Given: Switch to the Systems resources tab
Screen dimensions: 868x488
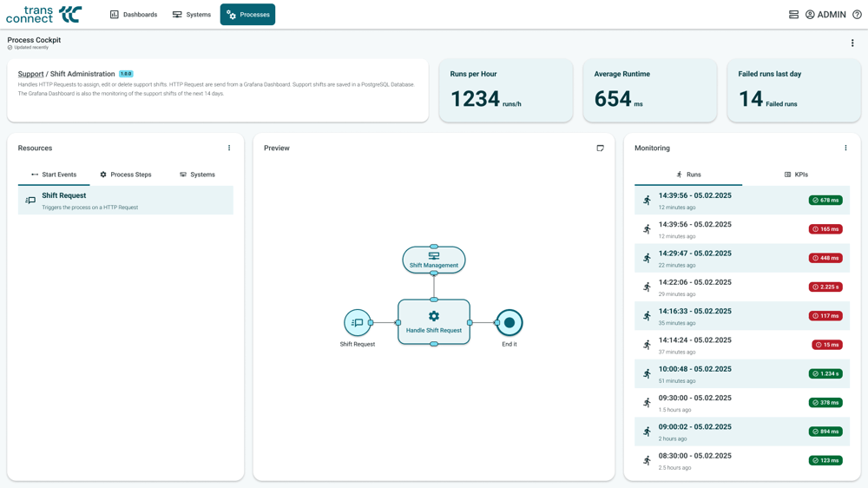Looking at the screenshot, I should tap(197, 175).
